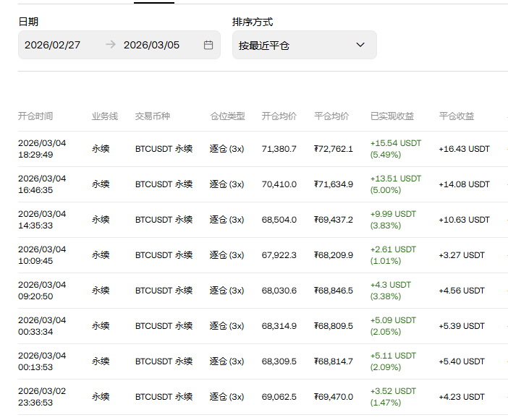Click BTCUSDT 永续 in the 18:29:49 row
Image resolution: width=508 pixels, height=420 pixels.
(x=164, y=149)
